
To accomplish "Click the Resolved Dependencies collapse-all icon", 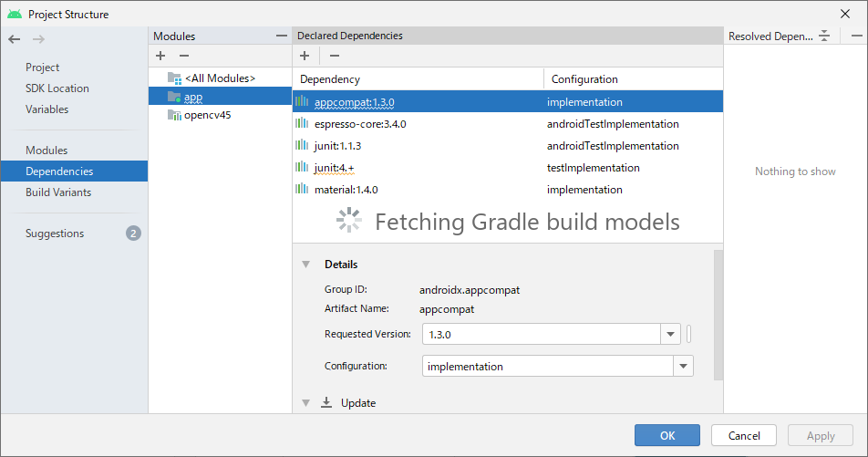I will (x=824, y=36).
